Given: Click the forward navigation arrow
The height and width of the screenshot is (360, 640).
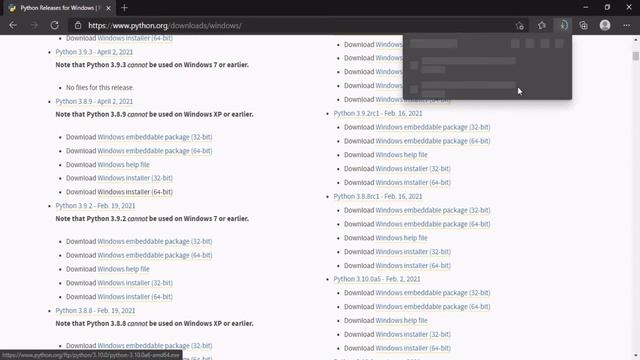Looking at the screenshot, I should (34, 25).
